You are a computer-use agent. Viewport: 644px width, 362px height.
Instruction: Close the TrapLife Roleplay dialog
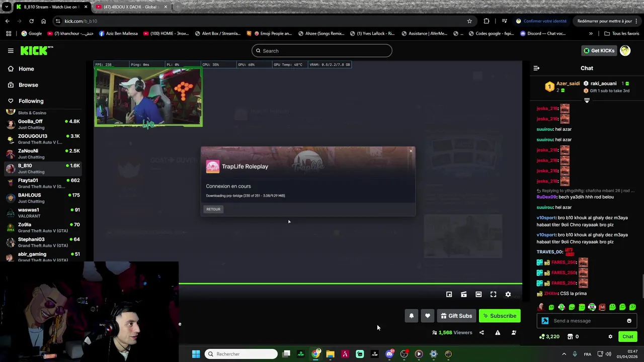[411, 151]
